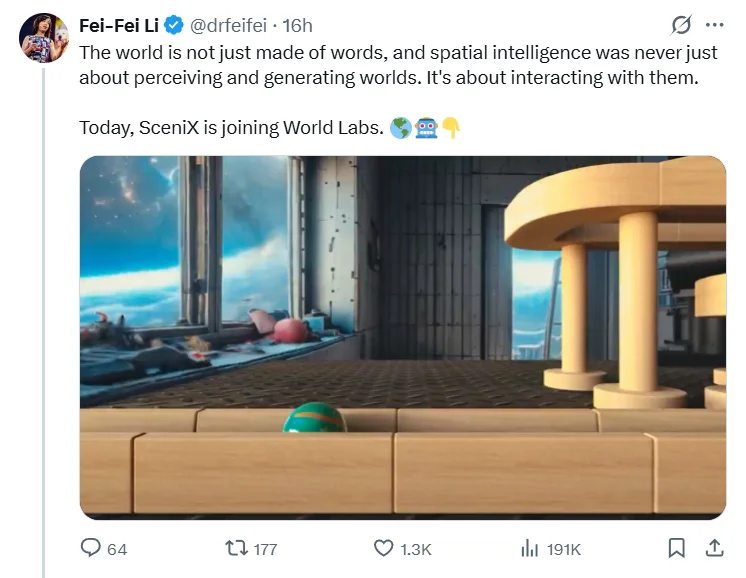Screen dimensions: 746x578
Task: Click the 191K views count
Action: [564, 549]
